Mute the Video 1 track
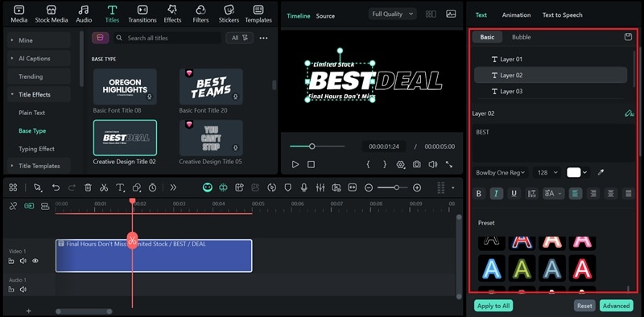 click(23, 261)
